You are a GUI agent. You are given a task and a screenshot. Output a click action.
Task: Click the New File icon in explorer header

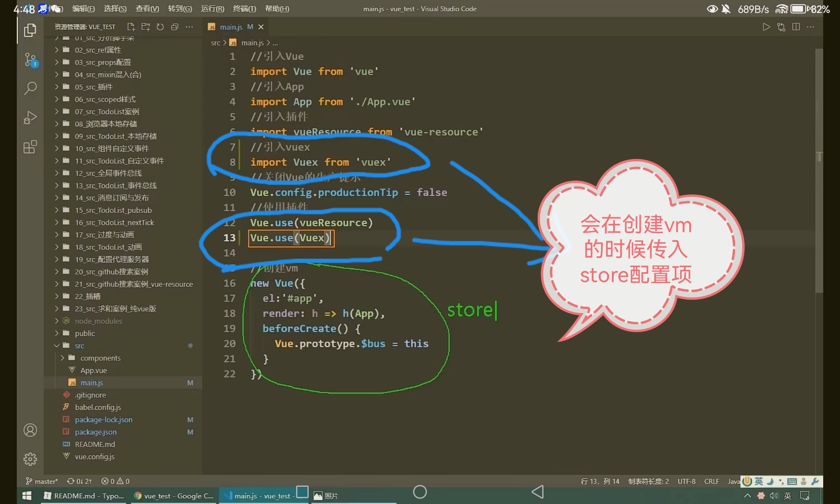point(131,27)
